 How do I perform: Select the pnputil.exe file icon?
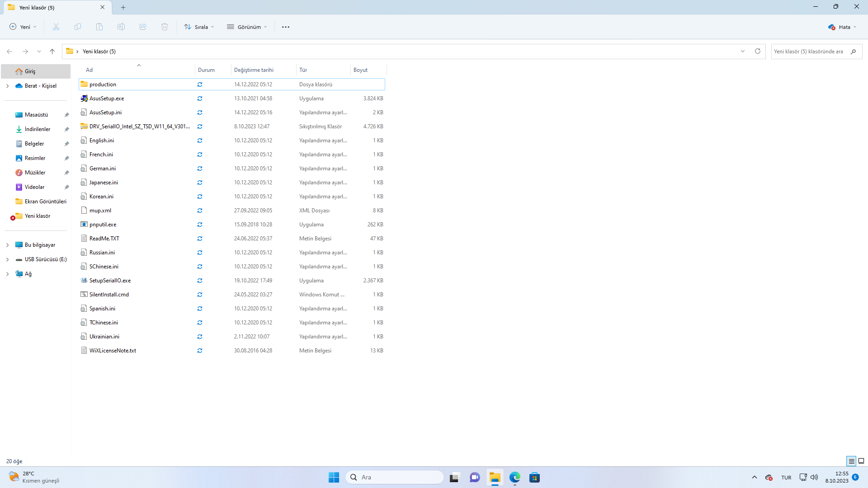click(84, 225)
